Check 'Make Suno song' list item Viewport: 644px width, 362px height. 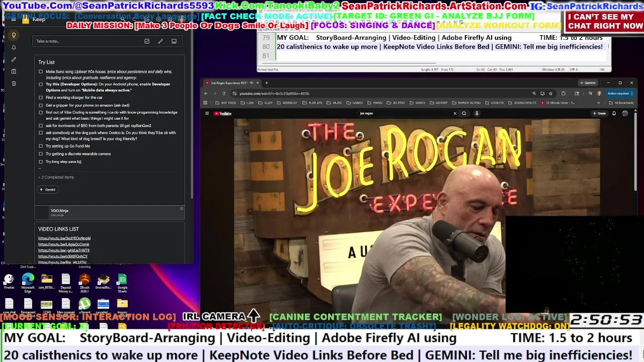(x=41, y=72)
